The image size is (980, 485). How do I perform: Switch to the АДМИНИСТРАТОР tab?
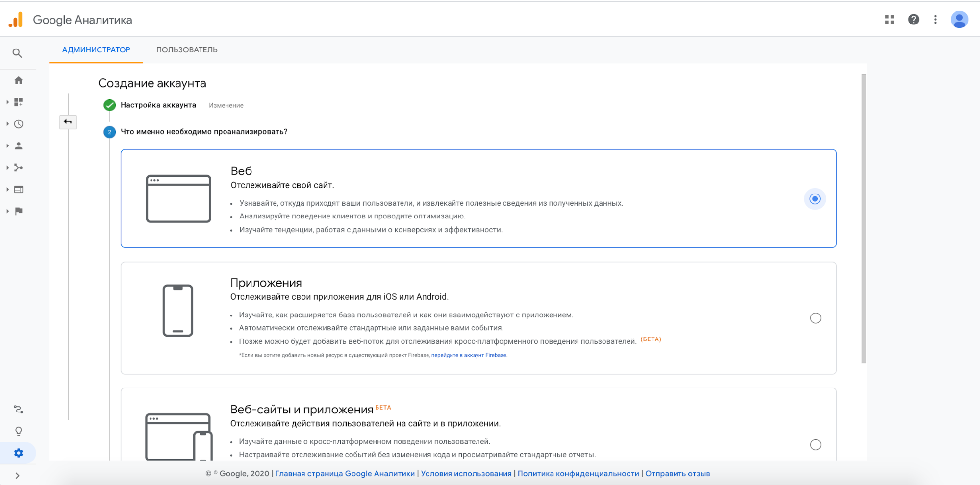(x=96, y=50)
